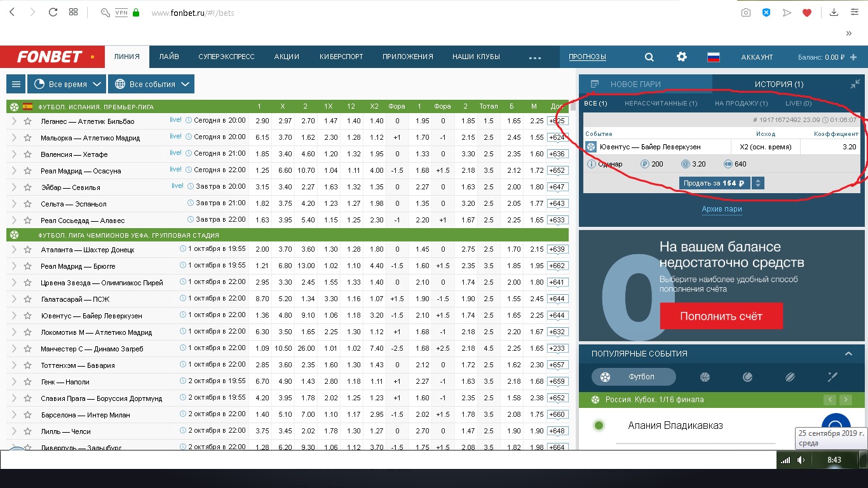Favorite Мальорка — Атлетико Мадрид with star
868x488 pixels.
click(27, 137)
